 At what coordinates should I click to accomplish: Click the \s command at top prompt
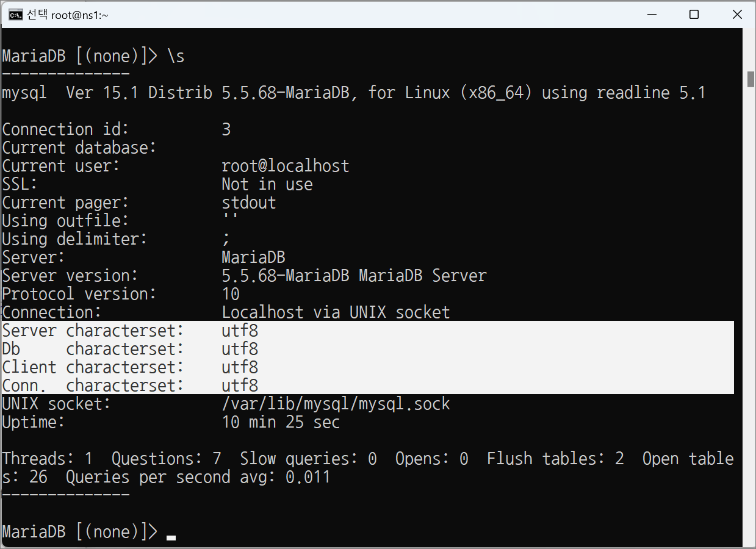(x=176, y=56)
